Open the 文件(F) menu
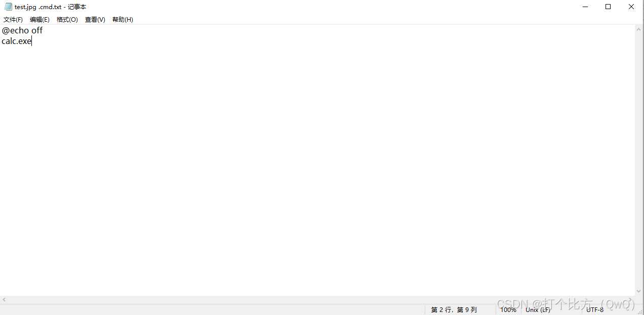Screen dimensions: 644x315 tap(13, 19)
